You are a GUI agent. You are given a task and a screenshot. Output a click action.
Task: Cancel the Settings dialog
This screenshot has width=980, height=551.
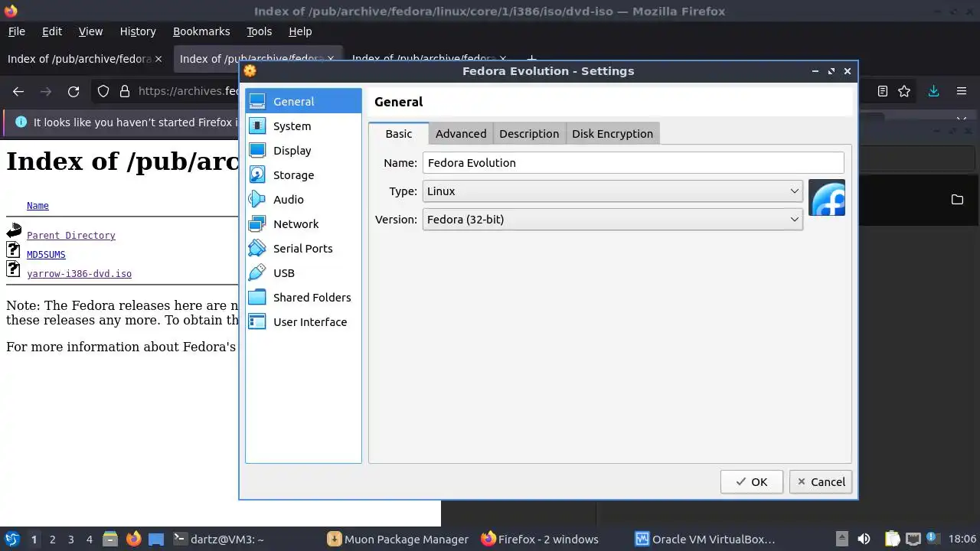pyautogui.click(x=821, y=481)
